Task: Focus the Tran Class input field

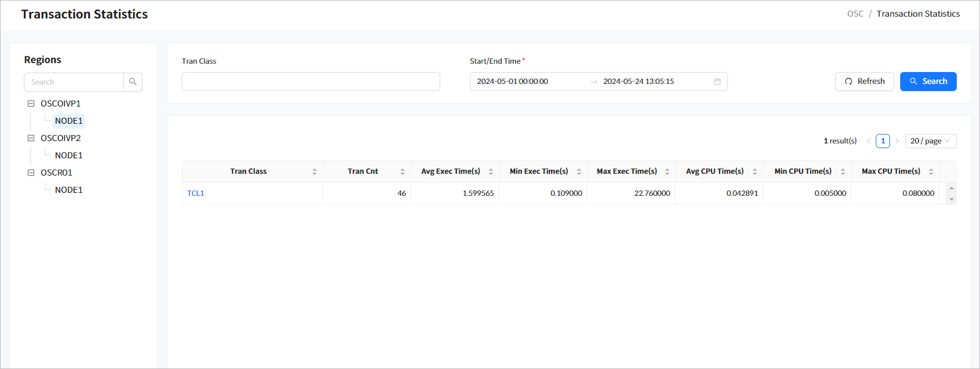Action: [310, 82]
